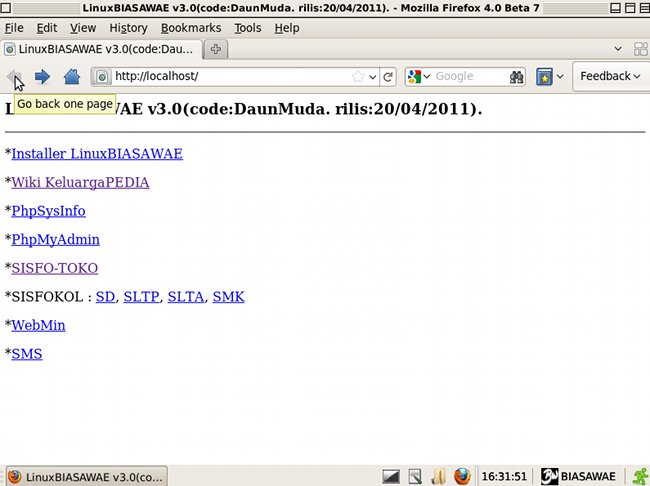Open the SISFOKOL SMK link

228,297
